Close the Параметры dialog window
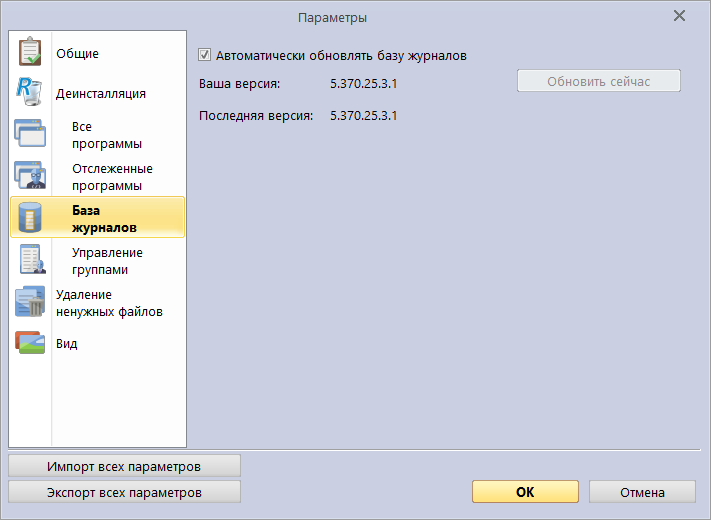The height and width of the screenshot is (520, 711). 679,16
